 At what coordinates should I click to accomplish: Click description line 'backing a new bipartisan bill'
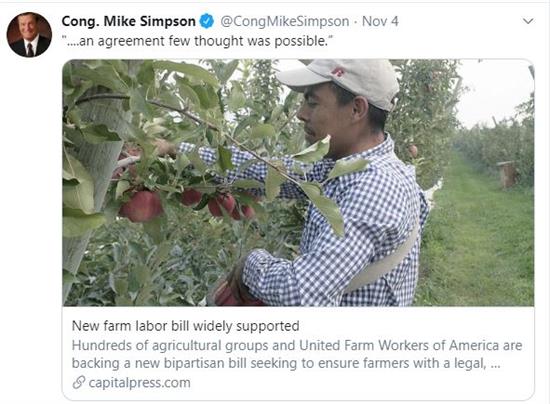tap(286, 363)
